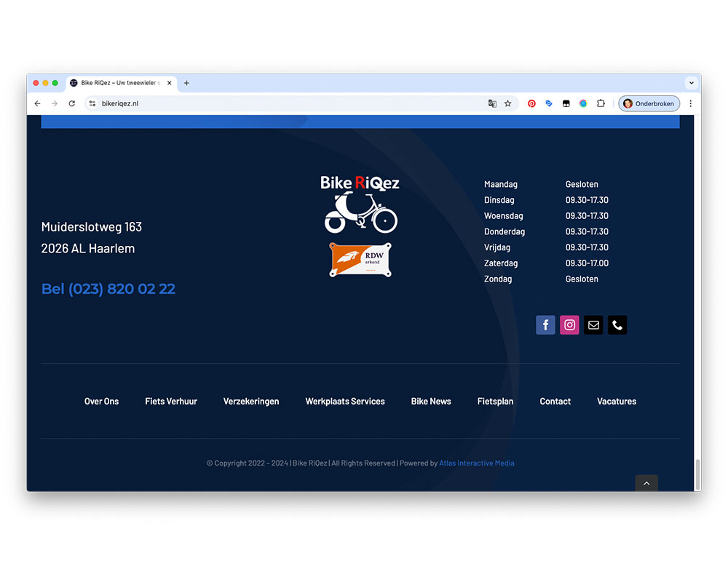Screen dimensions: 728x582
Task: Call via Bel (023) 820 02 22 link
Action: coord(108,289)
